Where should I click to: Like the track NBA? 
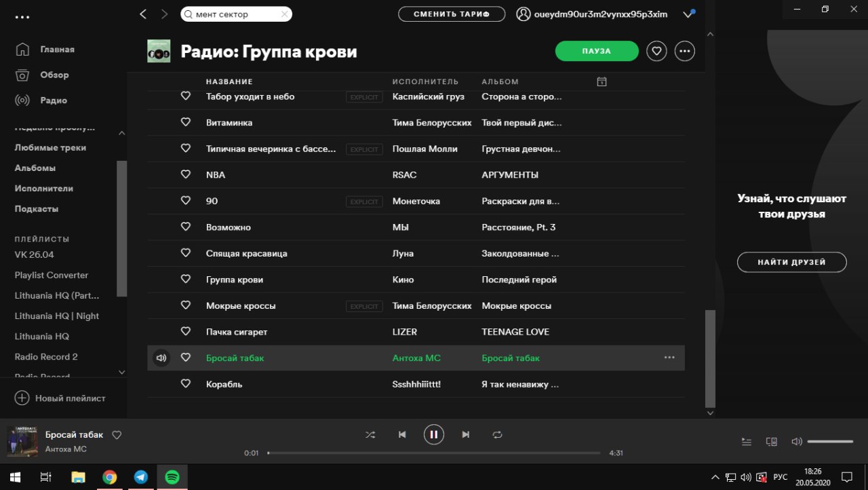click(x=185, y=174)
